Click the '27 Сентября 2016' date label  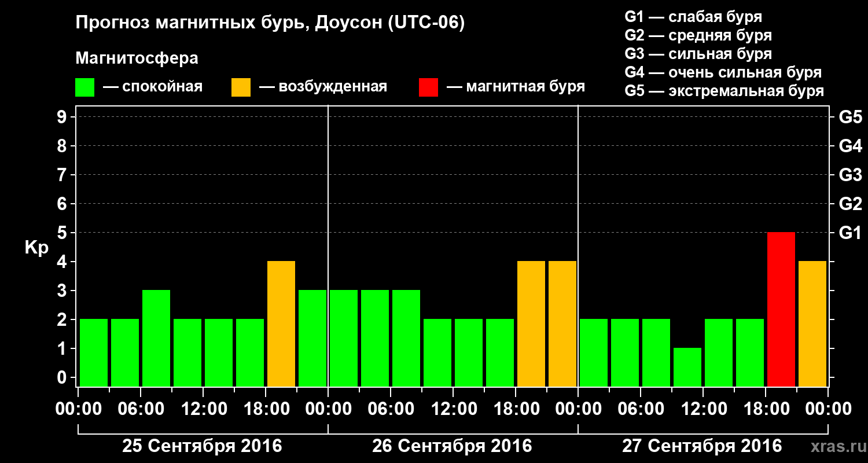(x=702, y=446)
